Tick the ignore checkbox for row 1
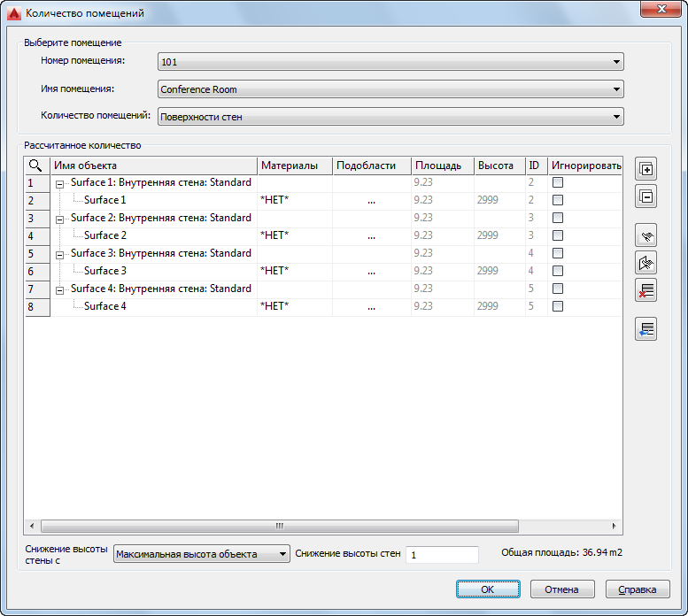This screenshot has height=616, width=688. click(x=558, y=182)
